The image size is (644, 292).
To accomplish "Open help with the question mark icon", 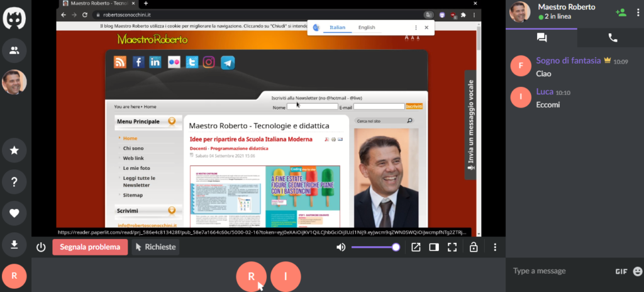I will pos(14,182).
